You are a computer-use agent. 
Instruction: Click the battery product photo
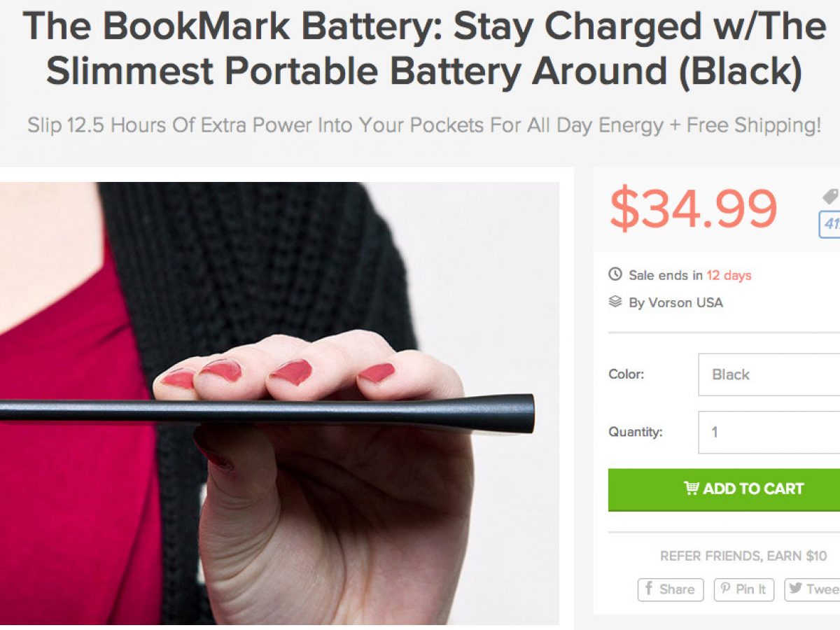[279, 403]
